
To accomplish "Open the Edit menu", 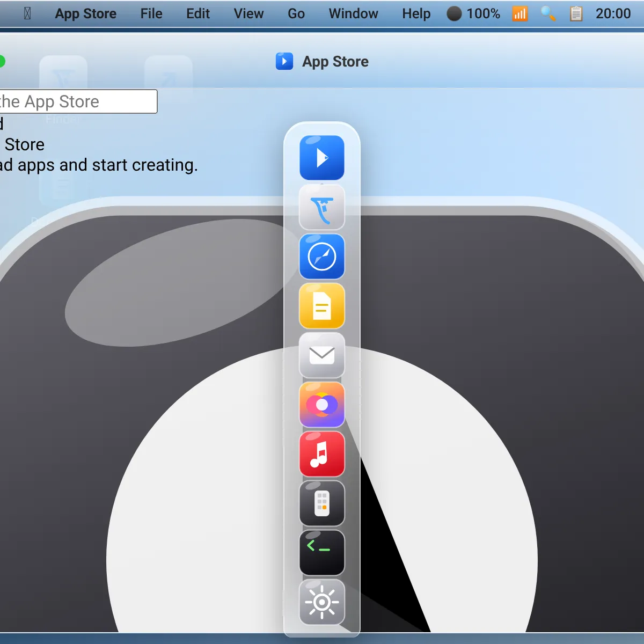I will coord(198,13).
